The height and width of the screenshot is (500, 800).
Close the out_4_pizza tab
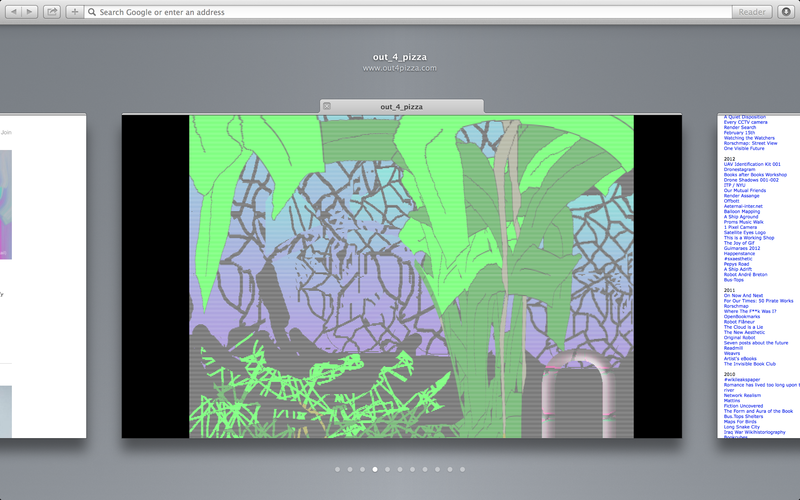pos(327,106)
